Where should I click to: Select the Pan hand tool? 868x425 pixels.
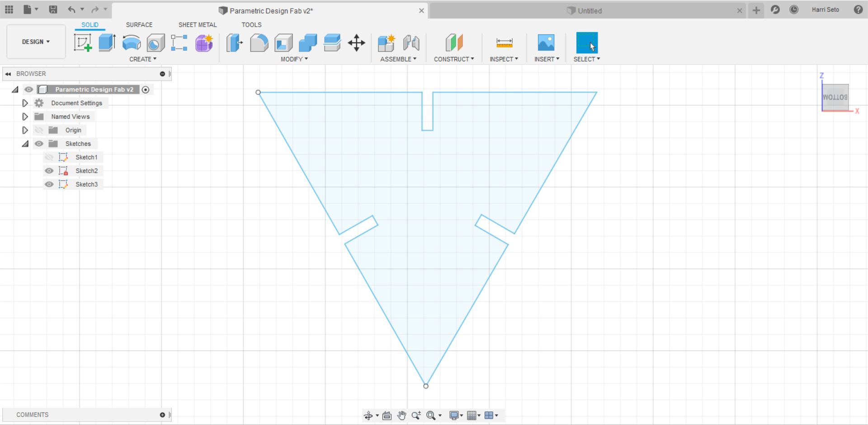(401, 416)
